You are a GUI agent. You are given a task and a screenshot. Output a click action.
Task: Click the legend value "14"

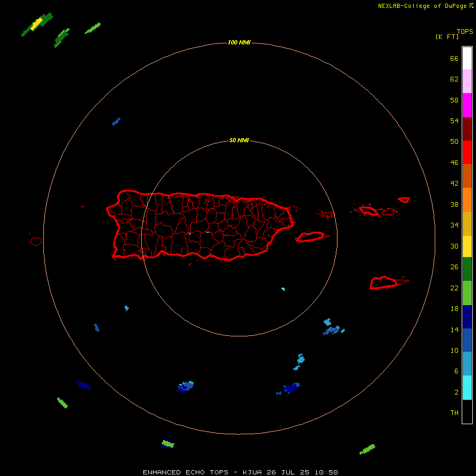coord(454,329)
